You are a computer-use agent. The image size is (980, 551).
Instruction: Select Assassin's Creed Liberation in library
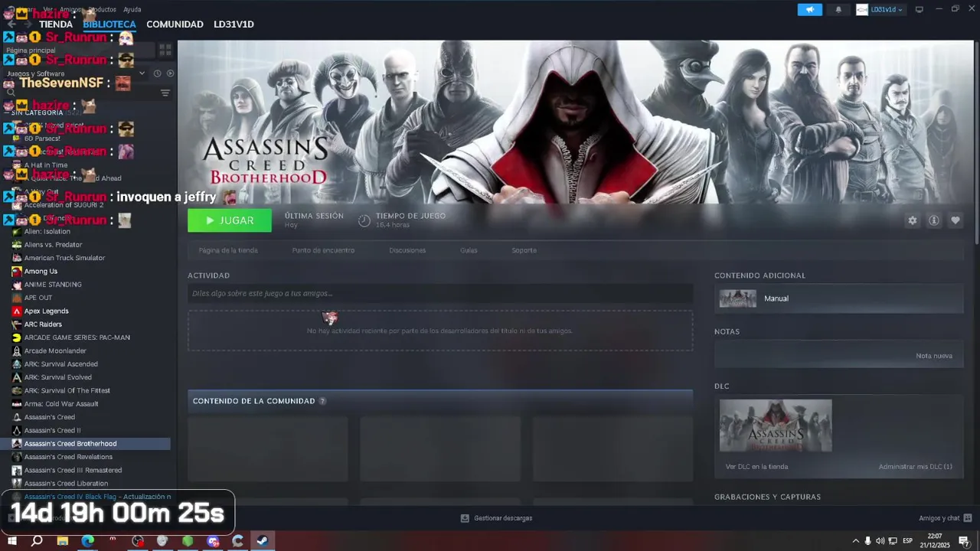point(66,483)
